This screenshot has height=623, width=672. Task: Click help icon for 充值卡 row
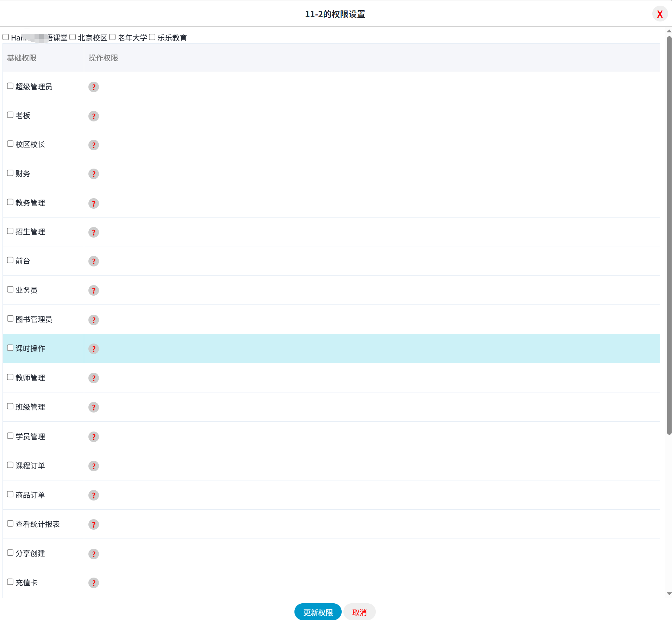pos(93,583)
